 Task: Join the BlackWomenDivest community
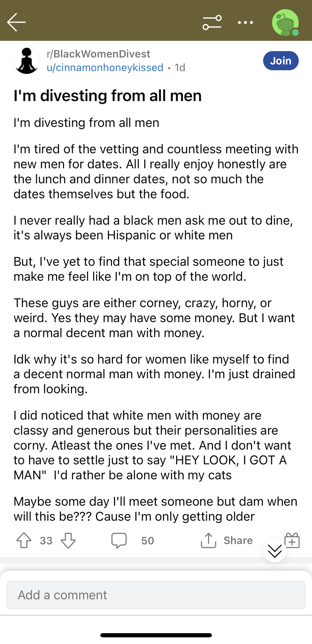[281, 61]
